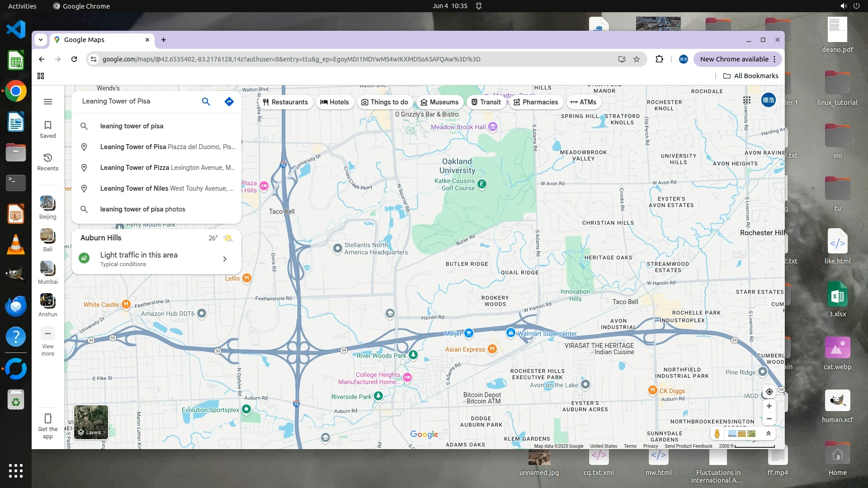Open the Maps hamburger menu

pyautogui.click(x=47, y=102)
